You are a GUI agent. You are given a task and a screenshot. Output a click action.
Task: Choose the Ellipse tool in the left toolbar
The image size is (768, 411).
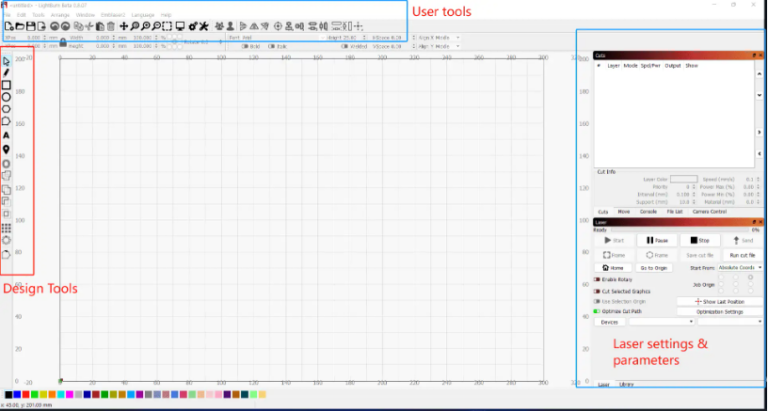(6, 97)
